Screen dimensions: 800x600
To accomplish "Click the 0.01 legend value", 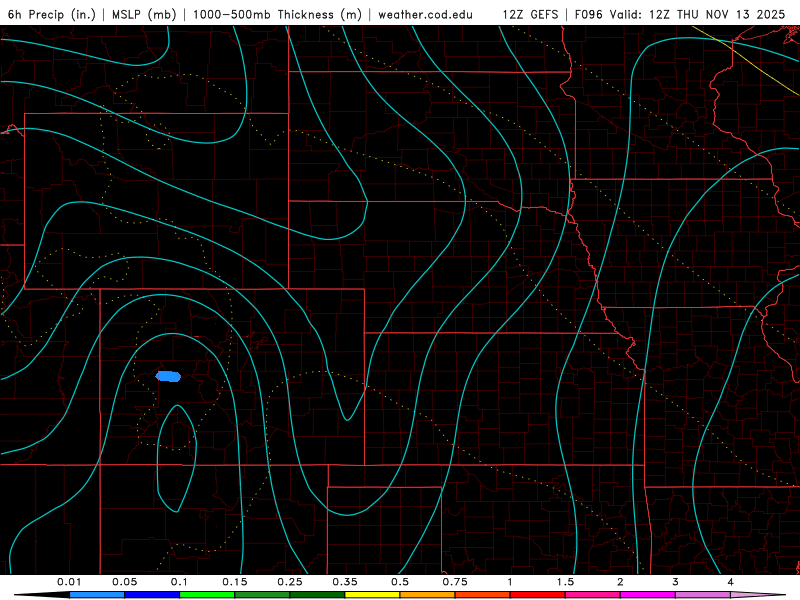I will (x=69, y=582).
